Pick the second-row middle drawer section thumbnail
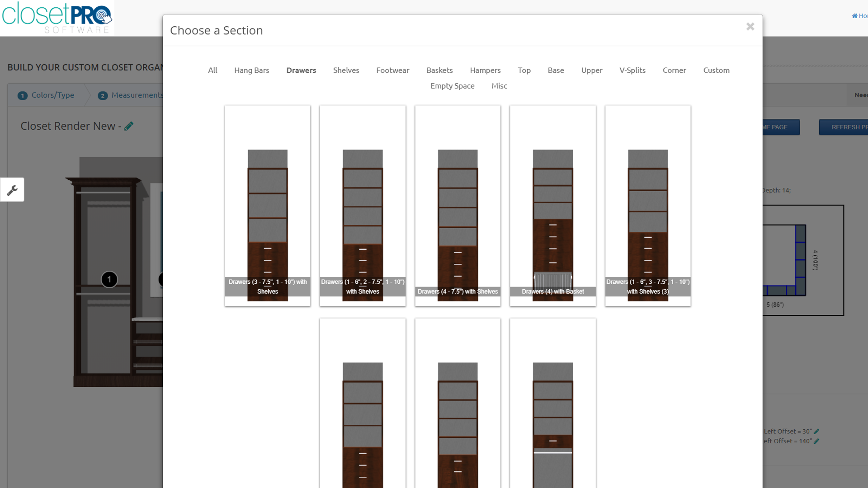Viewport: 868px width, 488px height. [458, 403]
